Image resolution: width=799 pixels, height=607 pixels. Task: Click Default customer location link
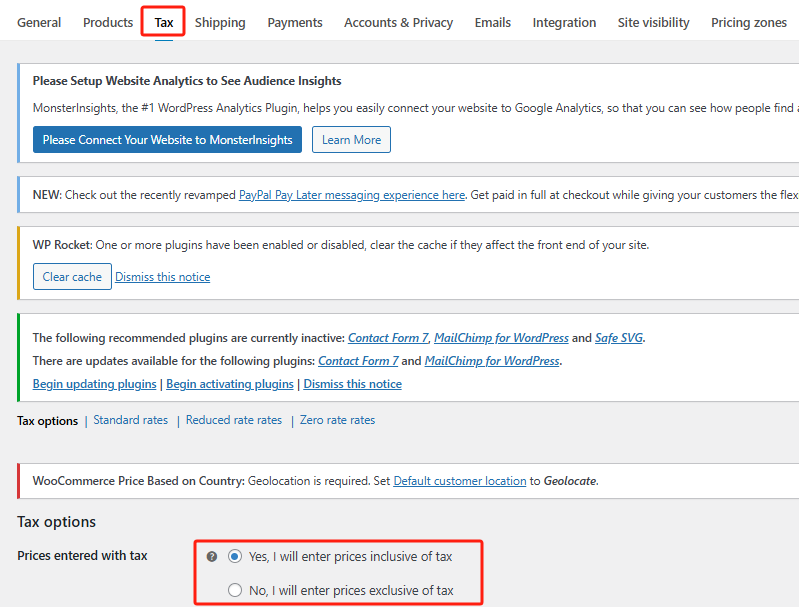(x=459, y=481)
